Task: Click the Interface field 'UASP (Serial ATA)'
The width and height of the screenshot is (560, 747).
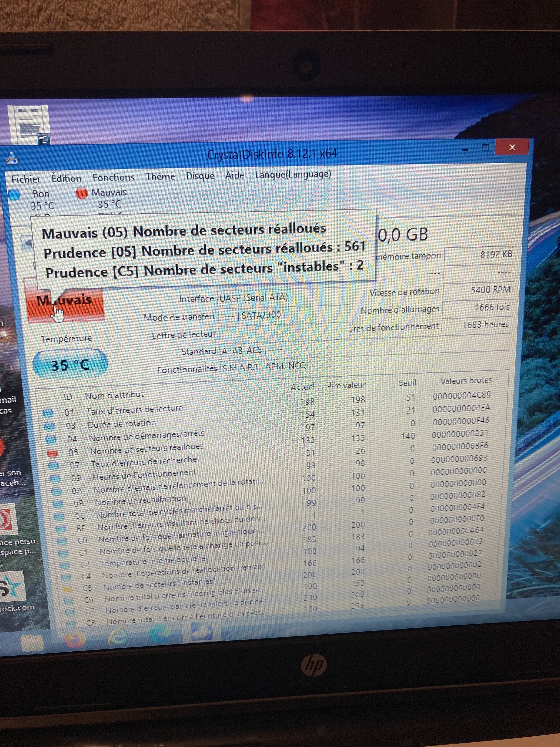Action: (283, 298)
